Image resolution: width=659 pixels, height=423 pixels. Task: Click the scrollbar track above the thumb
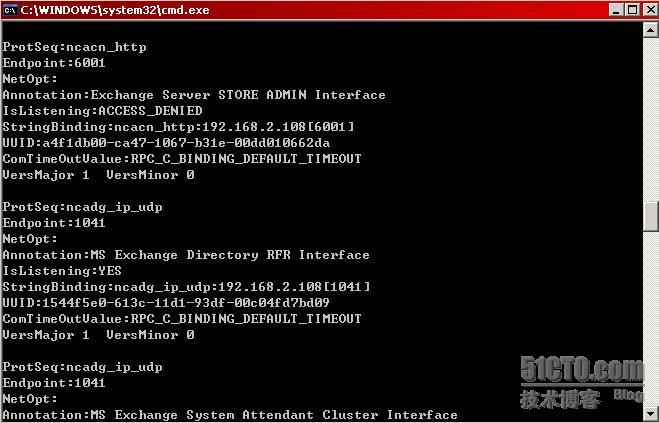(x=651, y=120)
